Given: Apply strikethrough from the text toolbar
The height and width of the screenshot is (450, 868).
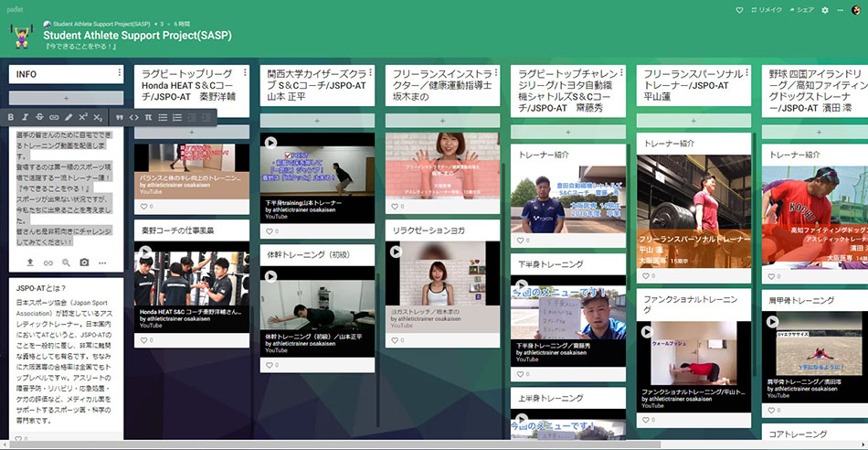Looking at the screenshot, I should tap(39, 117).
